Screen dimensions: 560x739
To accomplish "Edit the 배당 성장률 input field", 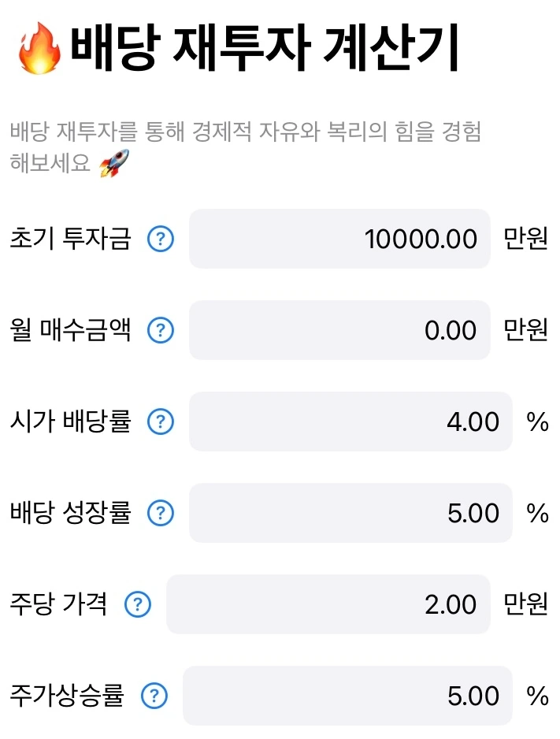I will [350, 513].
